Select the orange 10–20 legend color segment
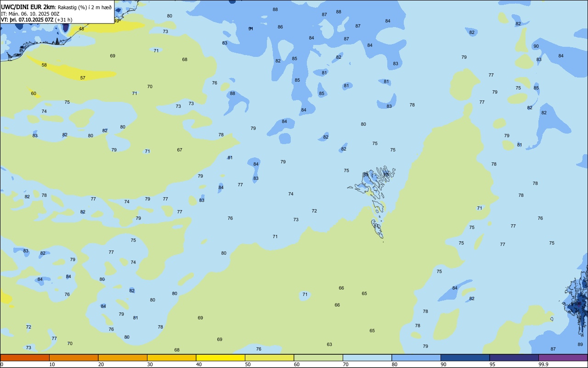Image resolution: width=588 pixels, height=368 pixels. [x=73, y=357]
